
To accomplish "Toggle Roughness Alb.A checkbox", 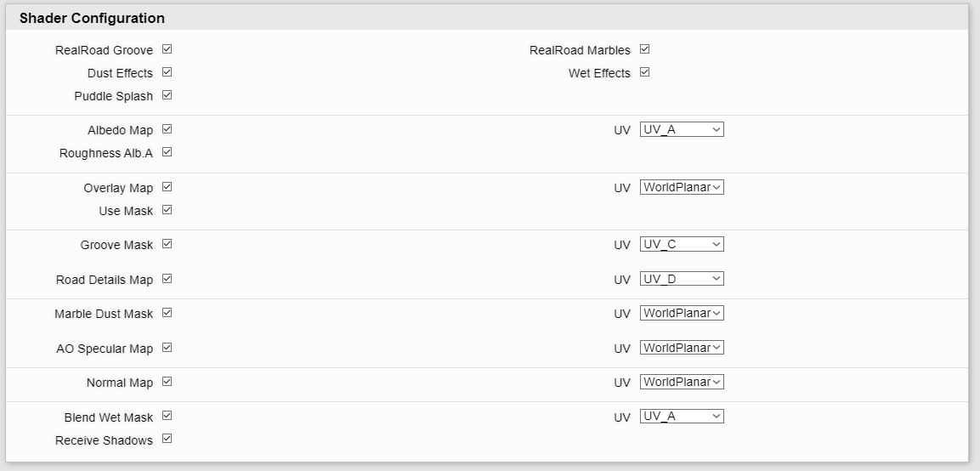I will click(x=167, y=152).
